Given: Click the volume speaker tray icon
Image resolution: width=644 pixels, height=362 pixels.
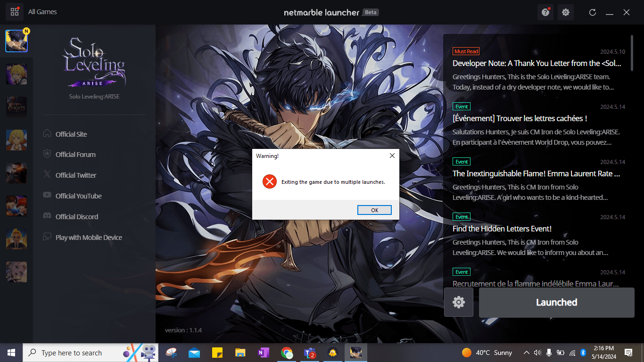Looking at the screenshot, I should pos(537,353).
